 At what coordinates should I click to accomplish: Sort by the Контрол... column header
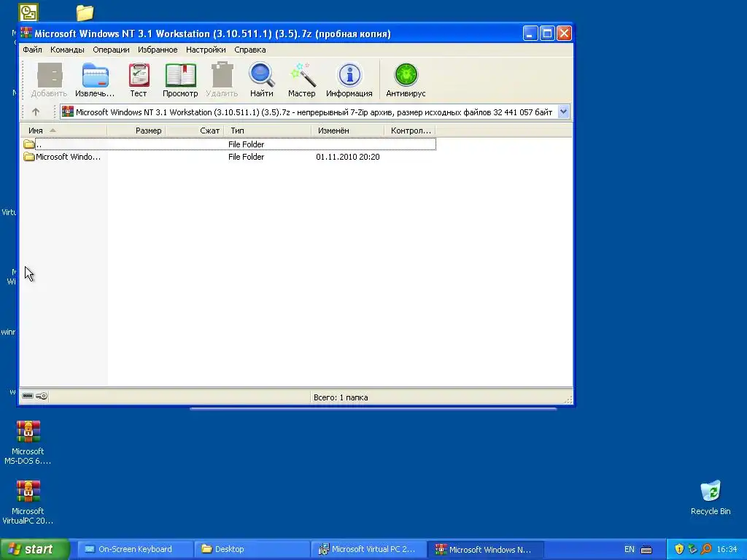click(x=410, y=131)
